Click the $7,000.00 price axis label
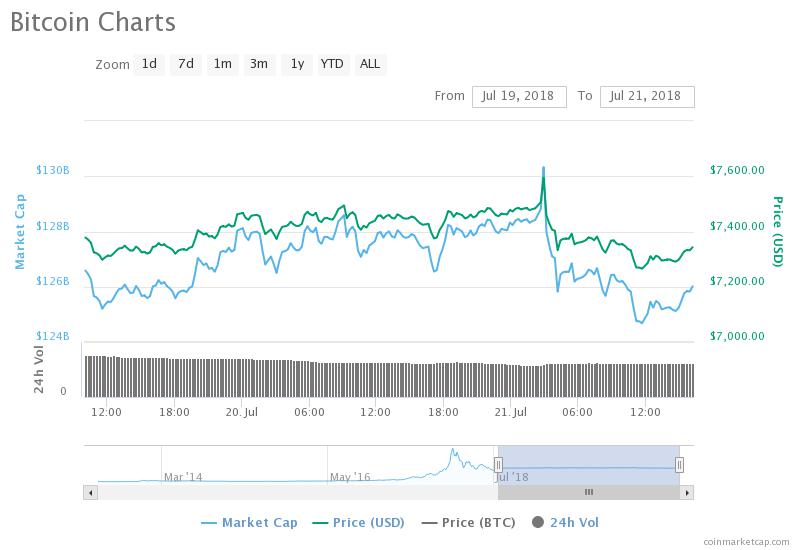Viewport: 800px width, 550px height. point(737,336)
